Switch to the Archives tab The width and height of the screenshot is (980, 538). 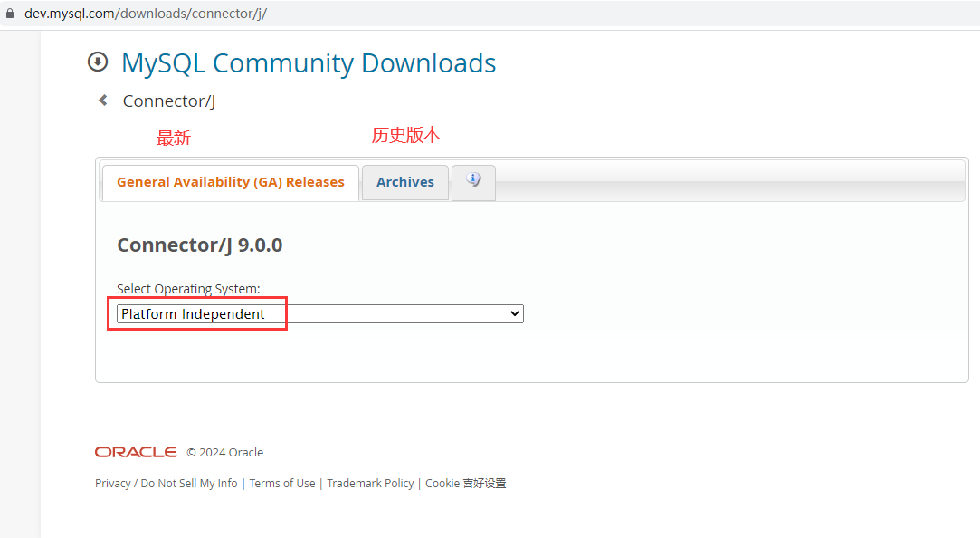(405, 182)
